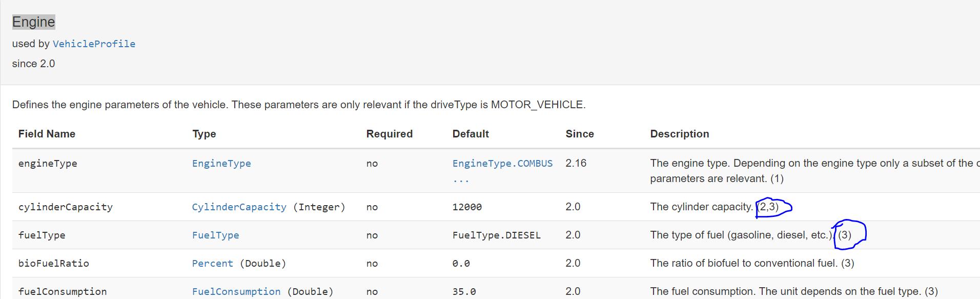Click the Type column header
Viewport: 980px width, 299px height.
pos(204,134)
